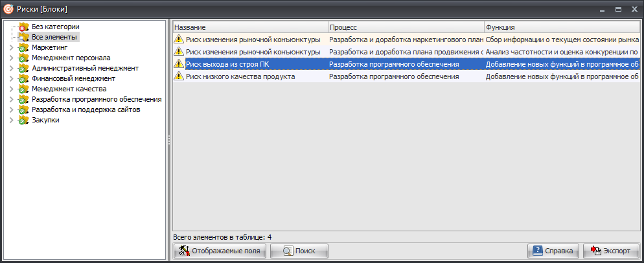The width and height of the screenshot is (644, 263).
Task: Click the app logo icon in title bar
Action: (x=8, y=9)
